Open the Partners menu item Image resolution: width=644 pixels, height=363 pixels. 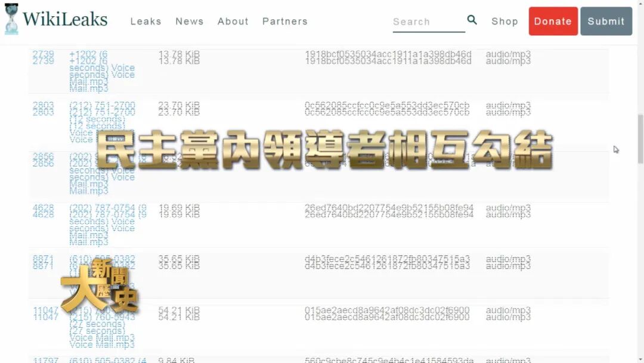tap(285, 21)
